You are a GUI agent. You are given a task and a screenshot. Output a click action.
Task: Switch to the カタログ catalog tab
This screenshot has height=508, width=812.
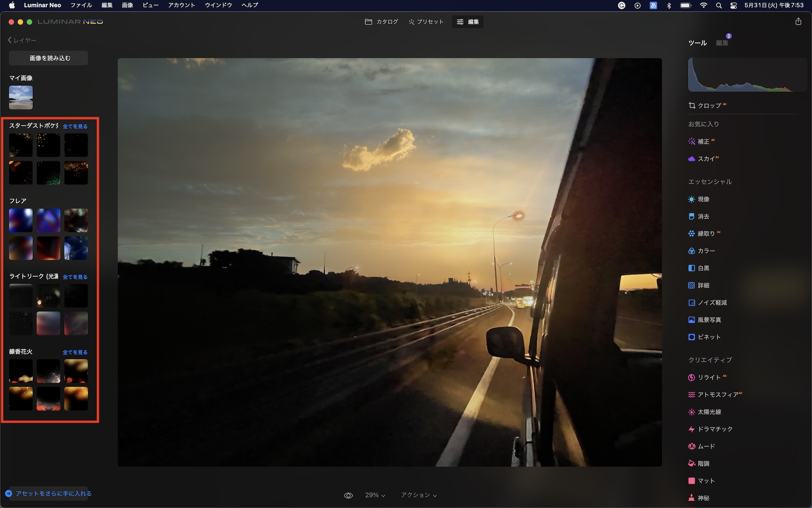pyautogui.click(x=382, y=22)
